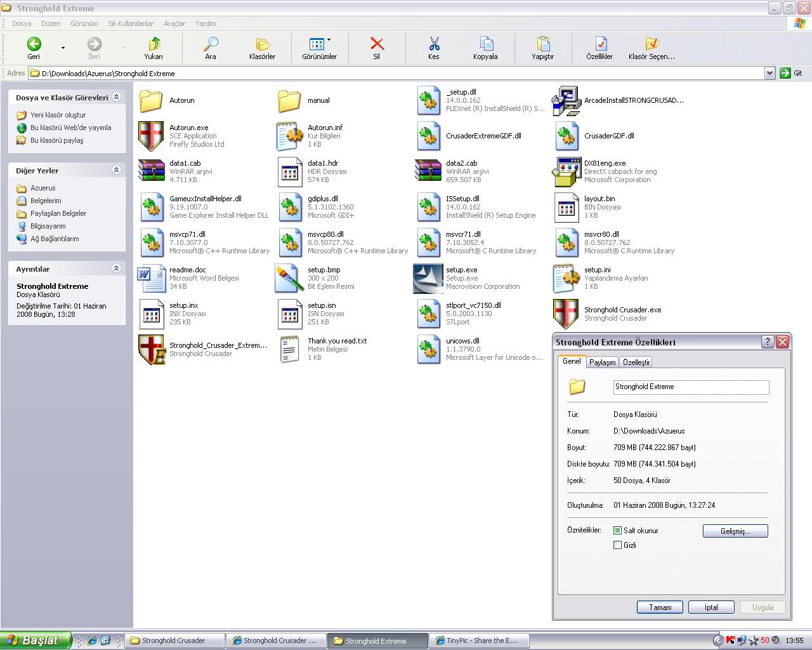Click the İptal button
The height and width of the screenshot is (650, 812).
(x=711, y=607)
